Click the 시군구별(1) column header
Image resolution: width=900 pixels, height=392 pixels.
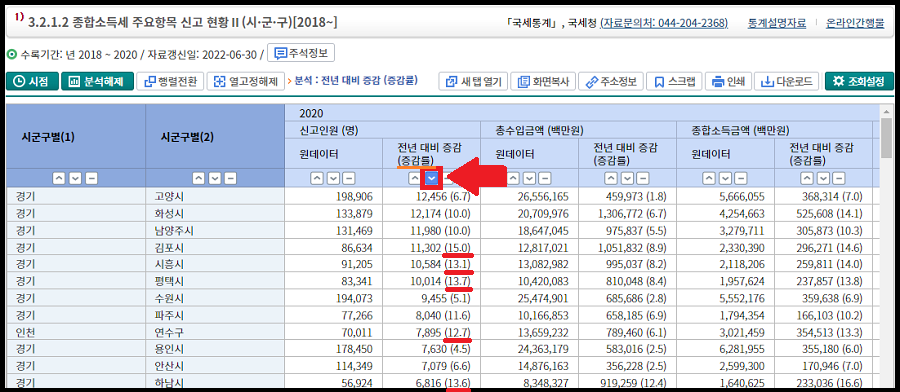[x=76, y=137]
